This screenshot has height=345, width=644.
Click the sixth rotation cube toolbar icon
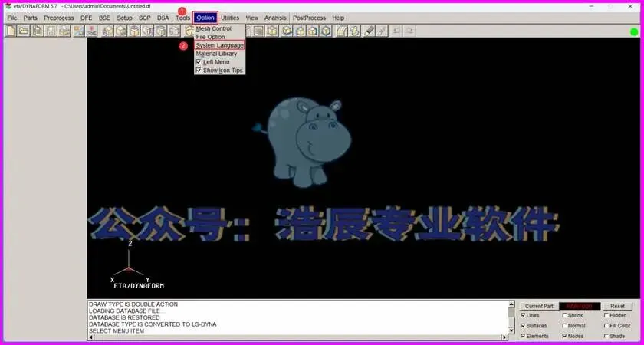click(174, 31)
